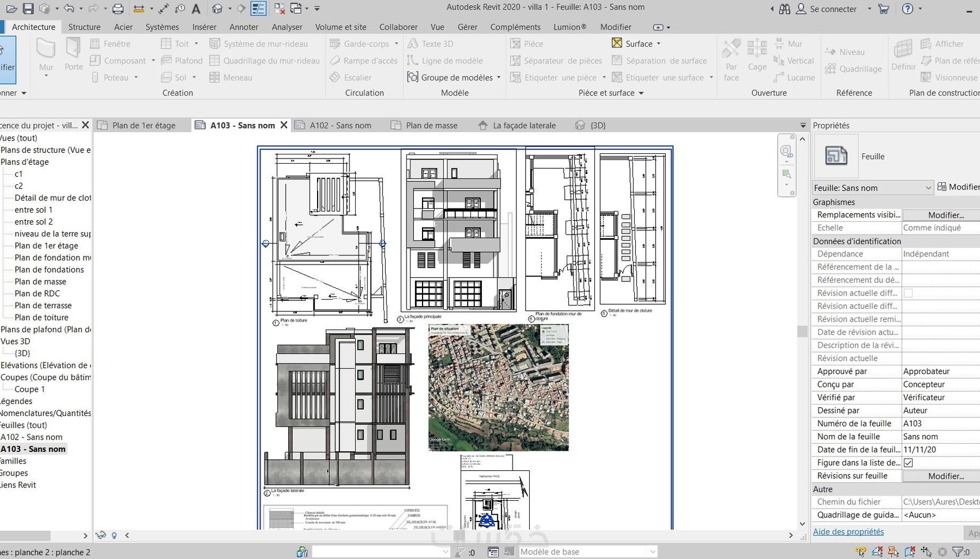The height and width of the screenshot is (559, 980).
Task: Click Modifier button for Révisions sur feuille
Action: pos(945,476)
